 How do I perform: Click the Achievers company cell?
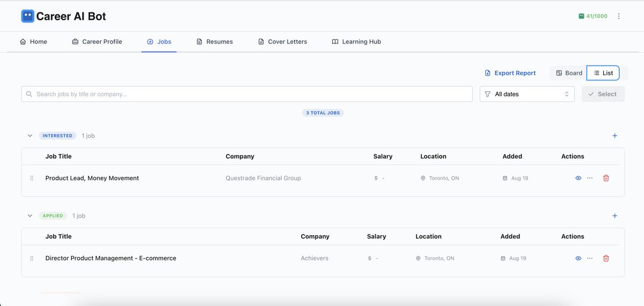[314, 258]
